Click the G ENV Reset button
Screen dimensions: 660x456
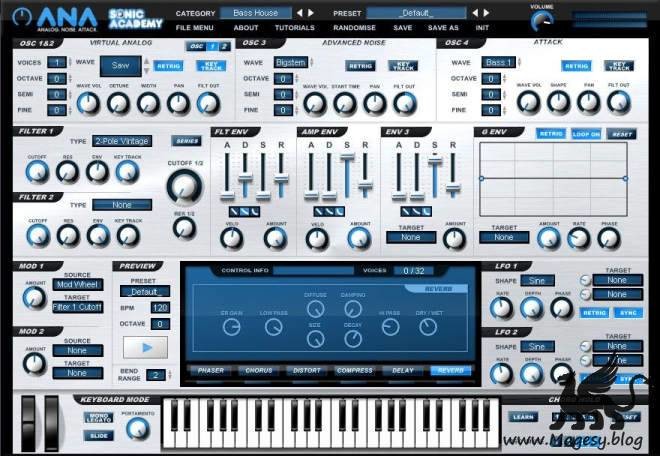click(622, 134)
